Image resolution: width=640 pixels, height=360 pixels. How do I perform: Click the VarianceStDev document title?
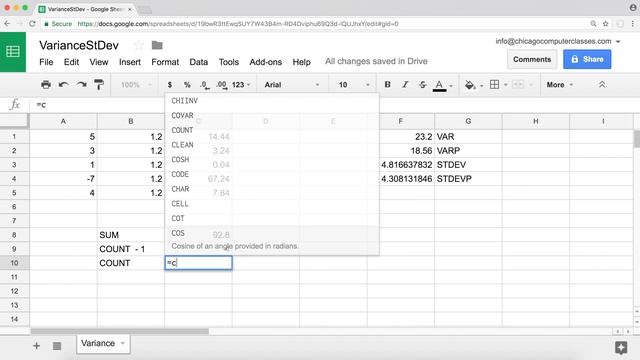tap(79, 45)
